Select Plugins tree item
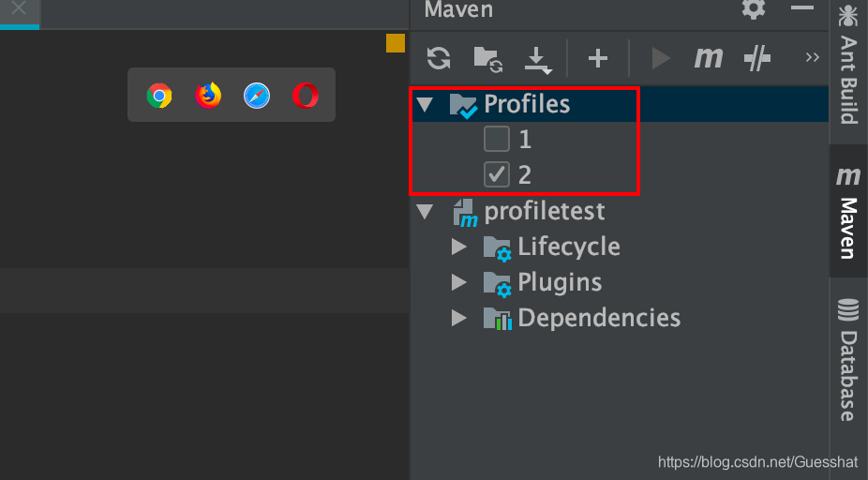 (x=560, y=282)
